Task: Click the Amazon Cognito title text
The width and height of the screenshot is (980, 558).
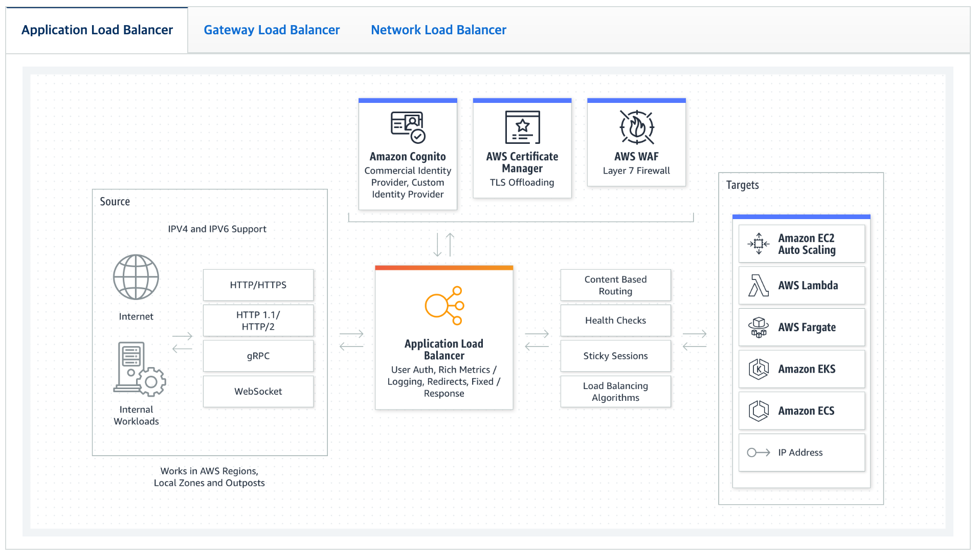Action: (408, 157)
